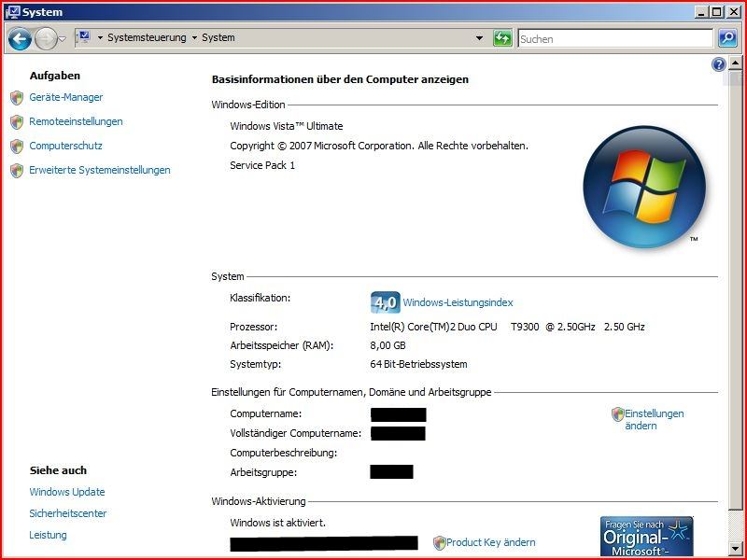Click the vertical scrollbar up arrow
This screenshot has width=747, height=560.
coord(735,63)
